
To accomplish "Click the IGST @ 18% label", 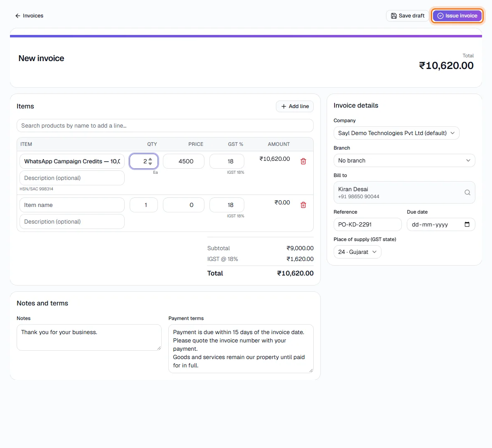I will [222, 259].
